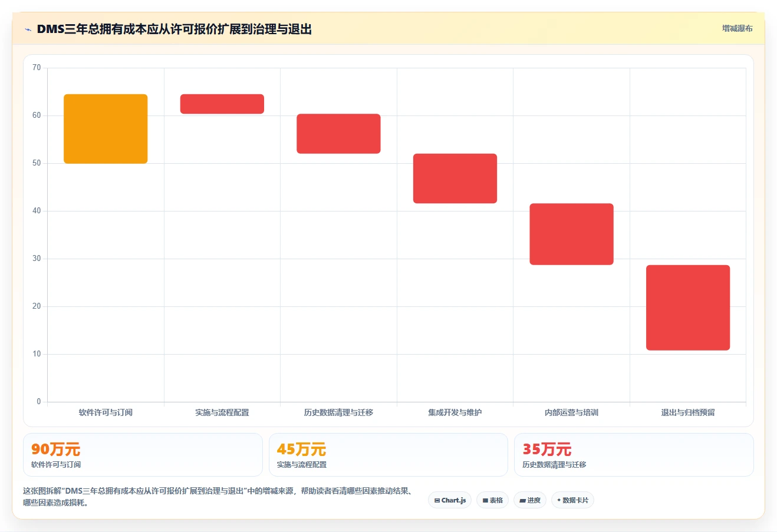Image resolution: width=777 pixels, height=532 pixels.
Task: Click the x-axis label 退出与归档预留
Action: coord(688,412)
